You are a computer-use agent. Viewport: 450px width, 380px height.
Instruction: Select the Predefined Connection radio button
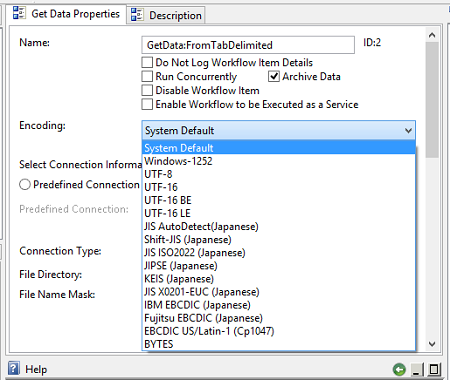[25, 184]
